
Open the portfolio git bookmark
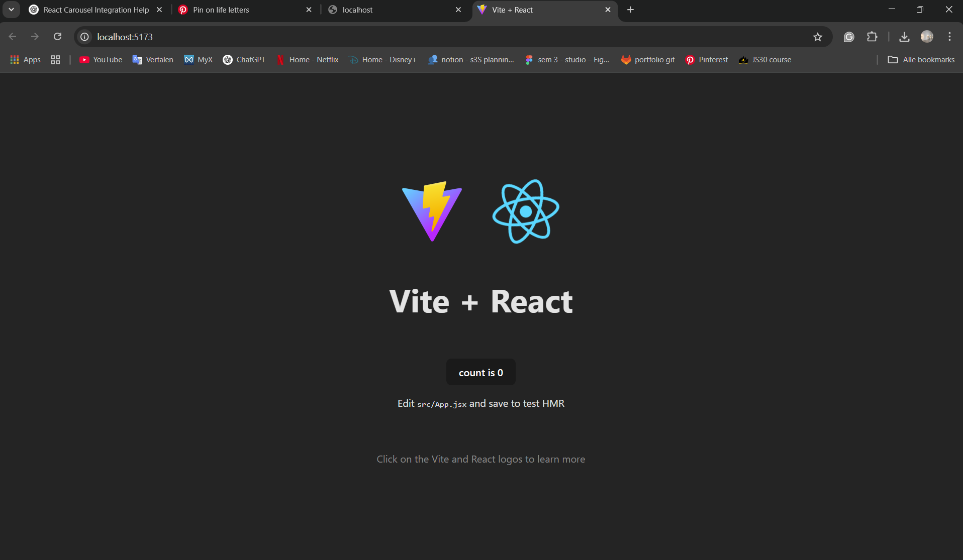pos(648,60)
